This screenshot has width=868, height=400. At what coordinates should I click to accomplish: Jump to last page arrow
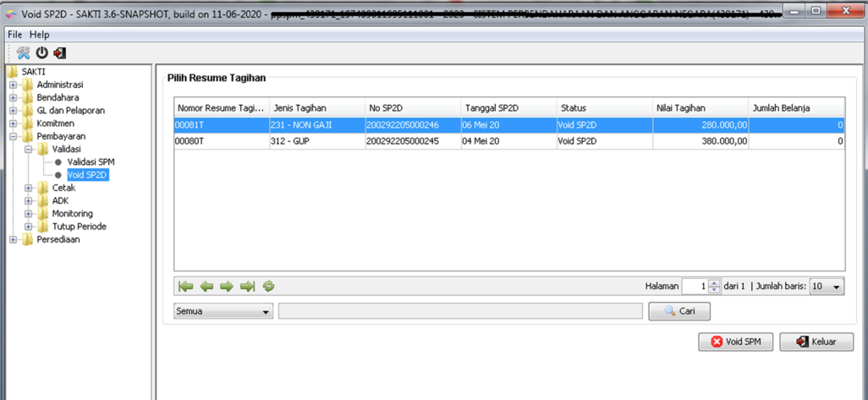click(247, 287)
